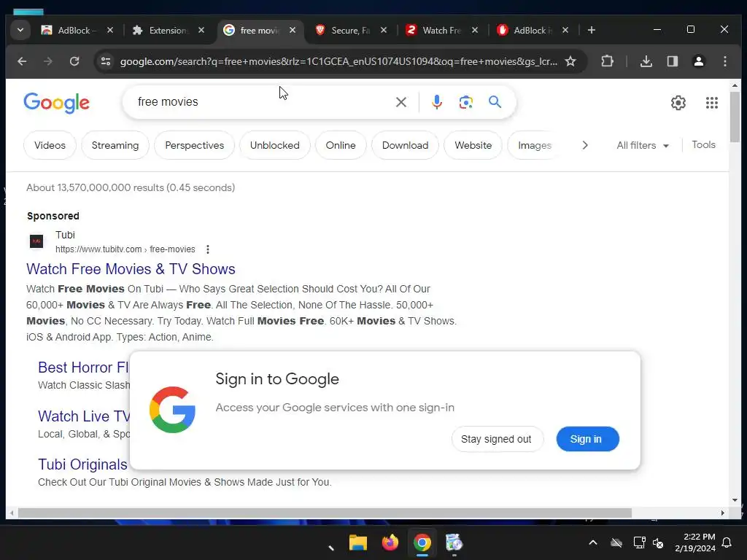Toggle the Chrome side panel

point(672,61)
